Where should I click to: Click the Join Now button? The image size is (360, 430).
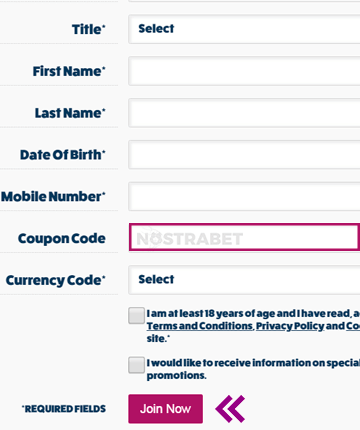[165, 409]
